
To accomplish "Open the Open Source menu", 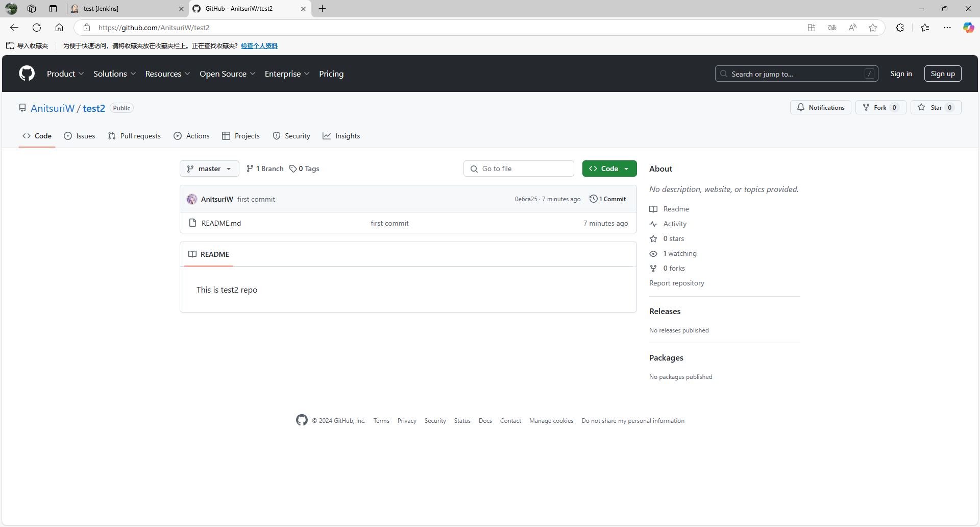I will click(227, 74).
